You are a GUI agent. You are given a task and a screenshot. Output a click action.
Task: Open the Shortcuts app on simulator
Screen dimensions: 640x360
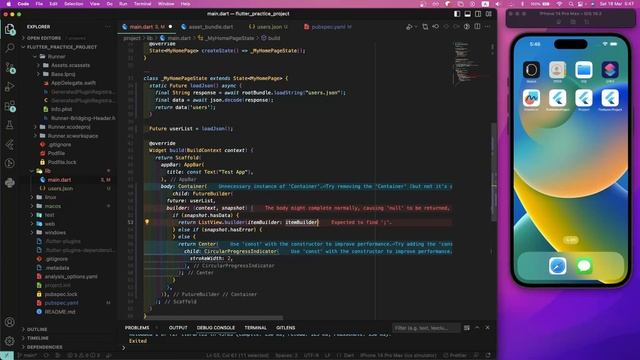click(x=610, y=70)
